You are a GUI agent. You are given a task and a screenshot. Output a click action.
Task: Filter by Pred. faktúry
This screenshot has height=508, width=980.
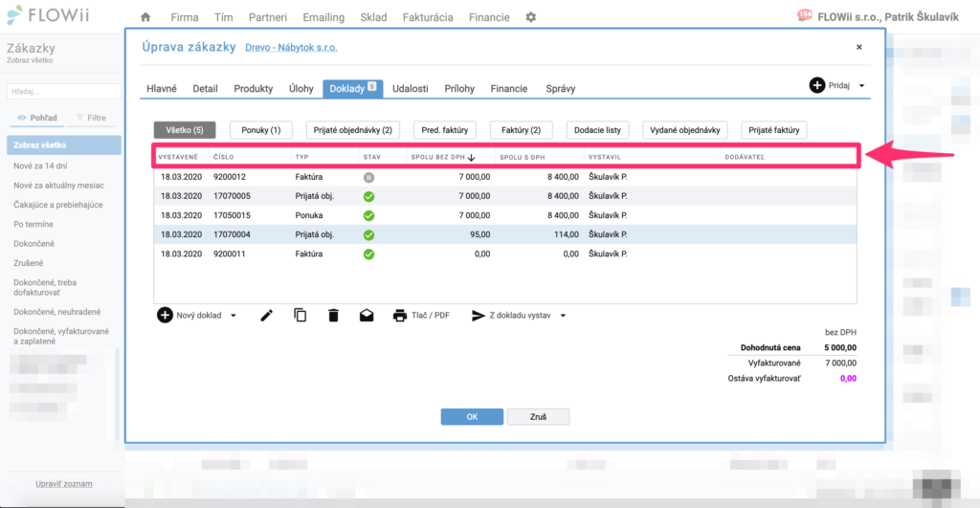click(x=444, y=130)
